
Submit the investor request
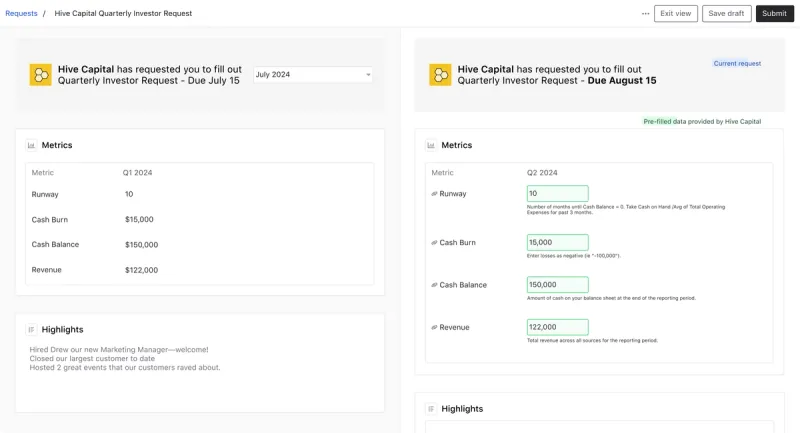(x=774, y=14)
